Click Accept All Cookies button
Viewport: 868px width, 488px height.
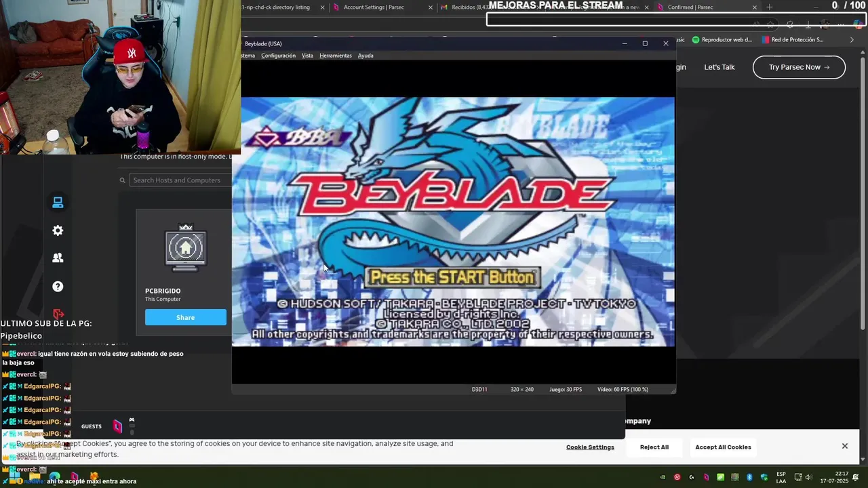tap(723, 447)
